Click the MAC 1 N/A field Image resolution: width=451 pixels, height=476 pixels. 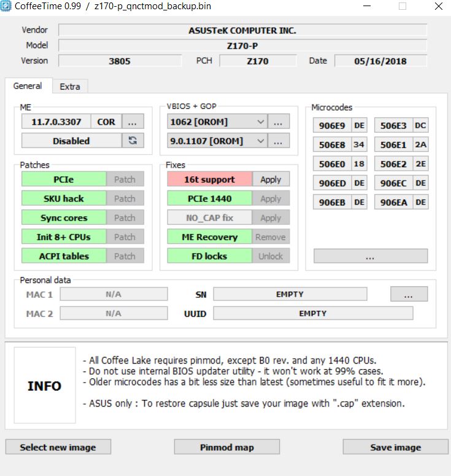(114, 294)
